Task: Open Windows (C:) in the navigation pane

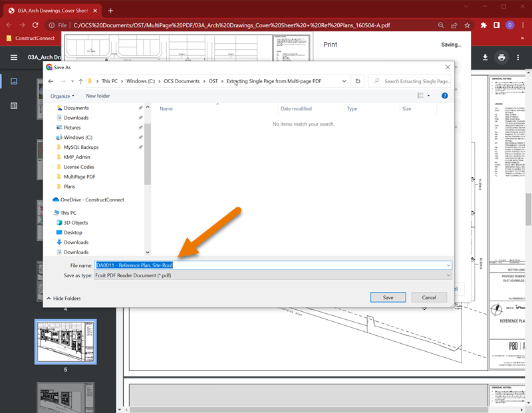Action: [x=78, y=138]
